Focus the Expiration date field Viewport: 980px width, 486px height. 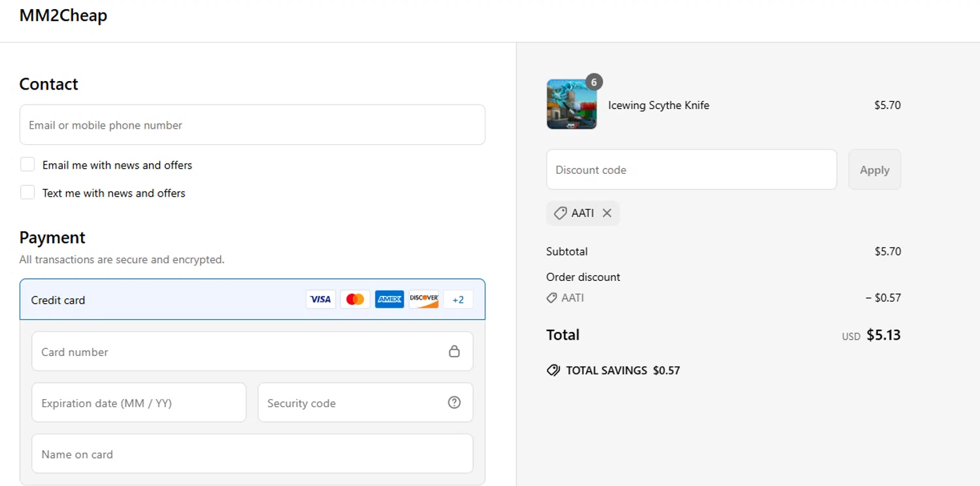pos(139,402)
